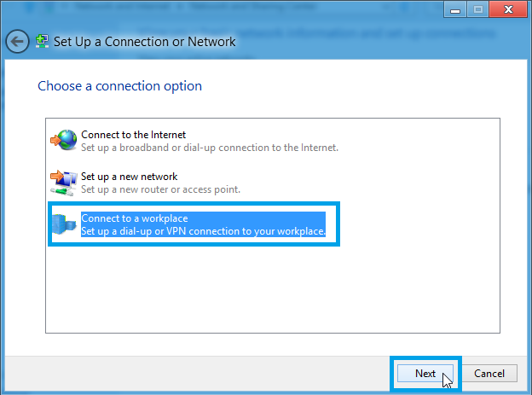
Task: Choose the Connect to a workplace title
Action: pos(135,218)
